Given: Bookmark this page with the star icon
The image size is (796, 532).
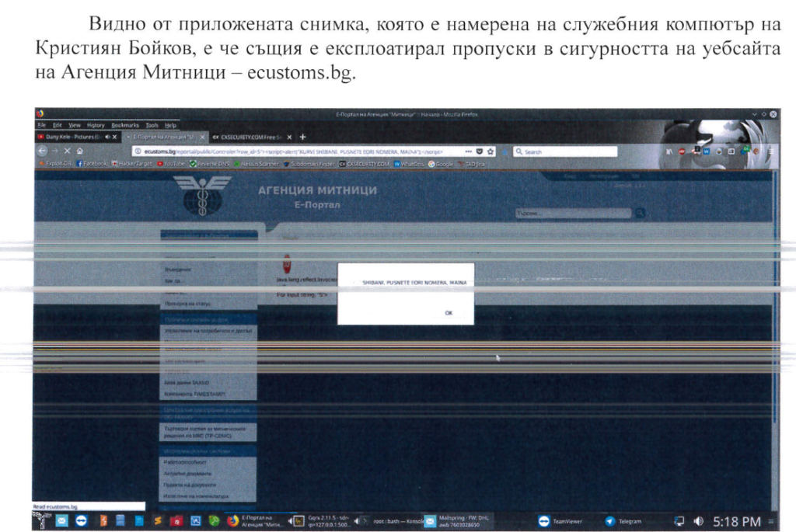Looking at the screenshot, I should [491, 151].
